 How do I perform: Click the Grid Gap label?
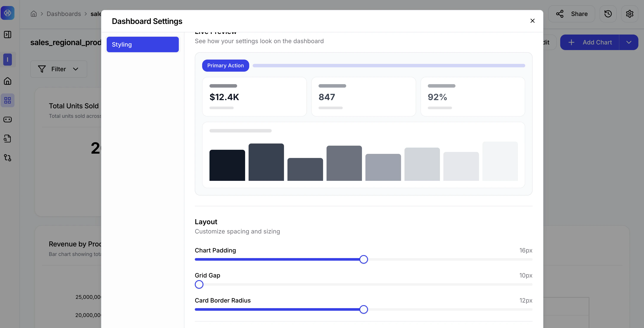pyautogui.click(x=207, y=275)
